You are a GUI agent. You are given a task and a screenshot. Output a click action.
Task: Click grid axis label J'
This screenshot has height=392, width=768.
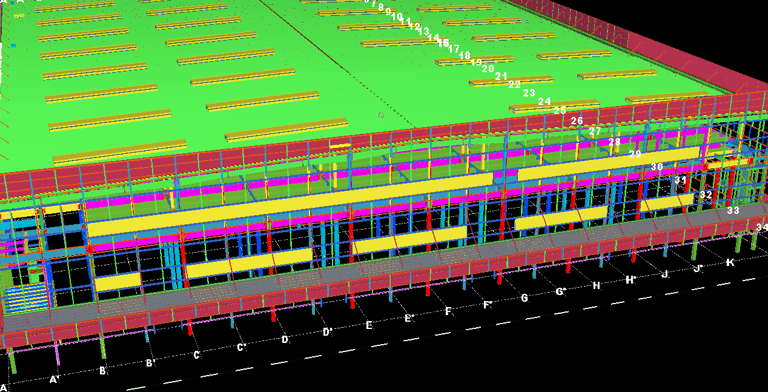click(698, 268)
